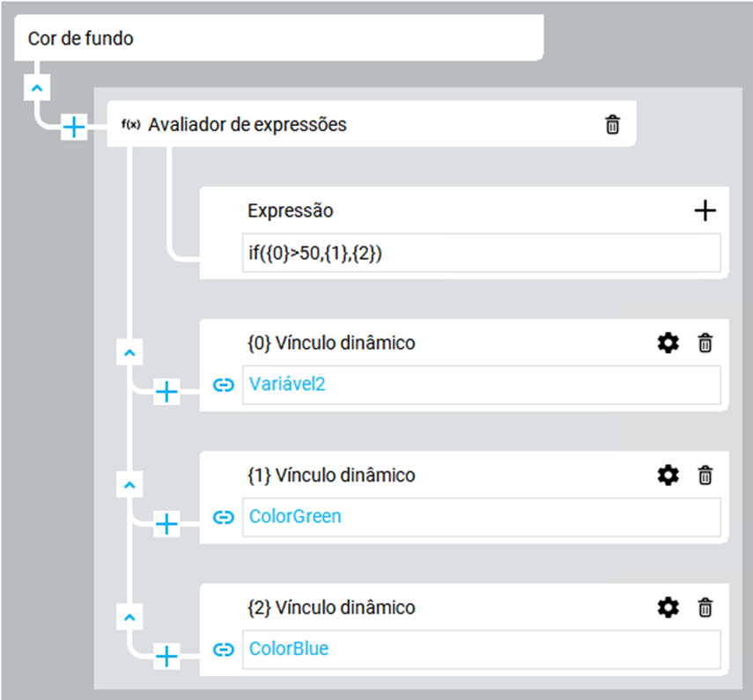Screen dimensions: 753x700
Task: Collapse the Cor de fundo tree
Action: tap(37, 88)
